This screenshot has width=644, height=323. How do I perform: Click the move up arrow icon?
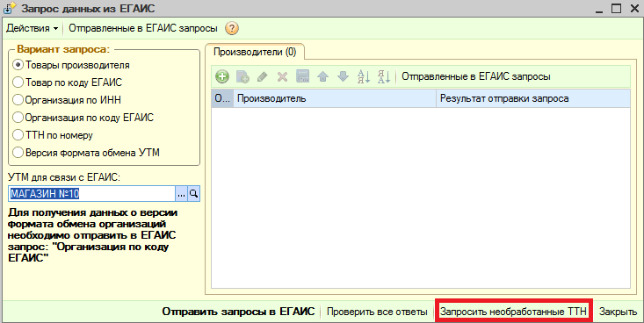(322, 76)
